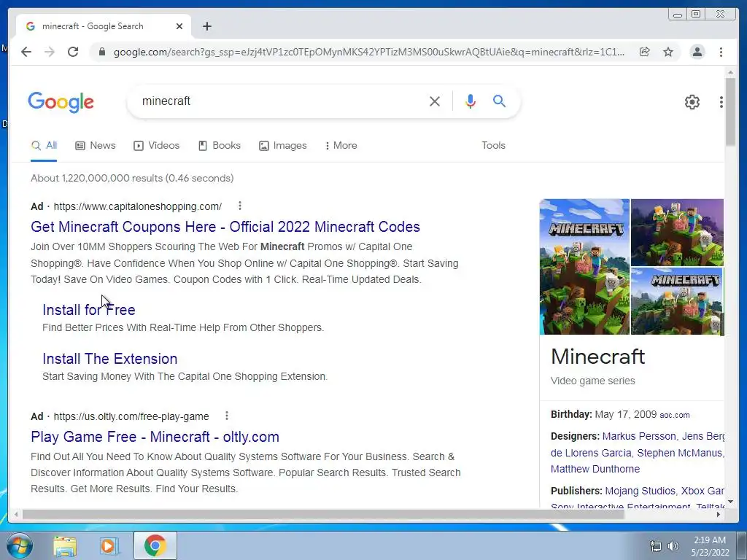The image size is (747, 560).
Task: Close the minecraft Google Search tab
Action: pyautogui.click(x=179, y=26)
